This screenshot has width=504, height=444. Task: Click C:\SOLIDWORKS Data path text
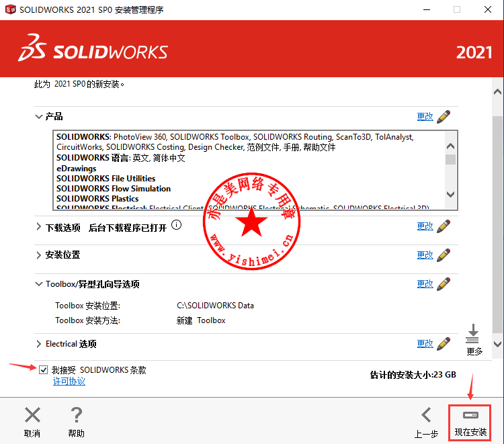point(215,305)
